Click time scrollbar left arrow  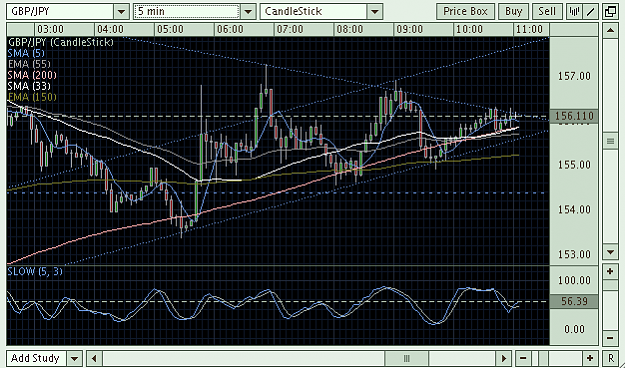click(x=94, y=358)
